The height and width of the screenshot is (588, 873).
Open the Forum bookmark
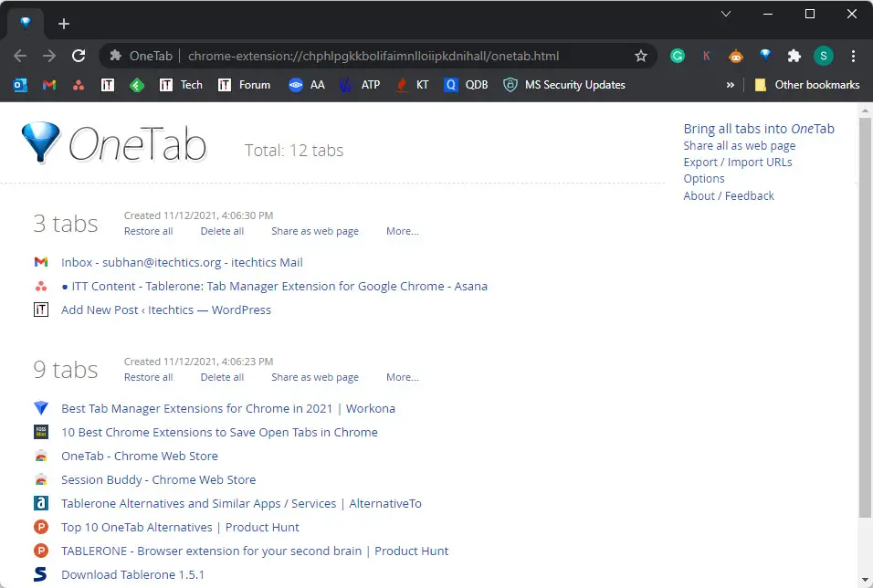(x=244, y=85)
